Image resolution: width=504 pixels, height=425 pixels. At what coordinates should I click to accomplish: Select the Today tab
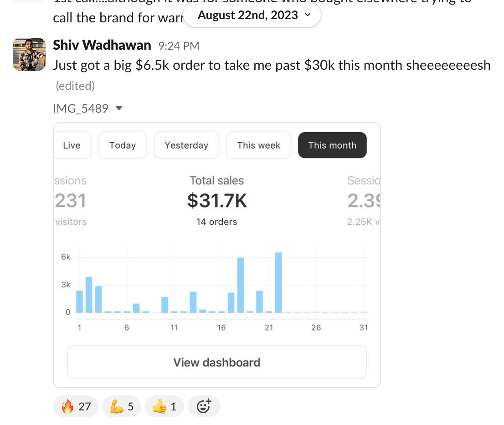[x=123, y=145]
